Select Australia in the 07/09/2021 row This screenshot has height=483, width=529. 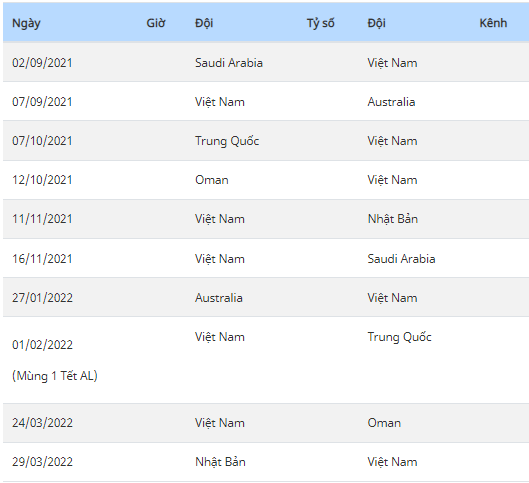coord(391,102)
